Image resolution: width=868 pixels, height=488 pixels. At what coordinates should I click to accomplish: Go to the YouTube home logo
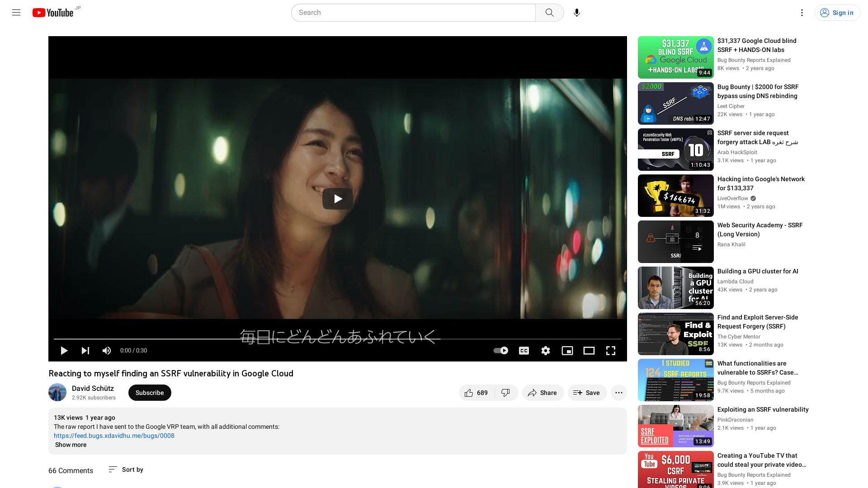pyautogui.click(x=53, y=13)
